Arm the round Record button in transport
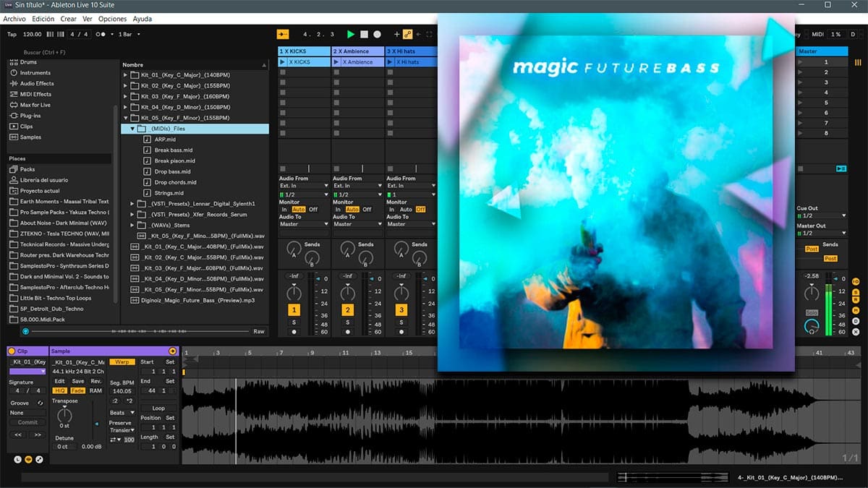 (x=377, y=34)
